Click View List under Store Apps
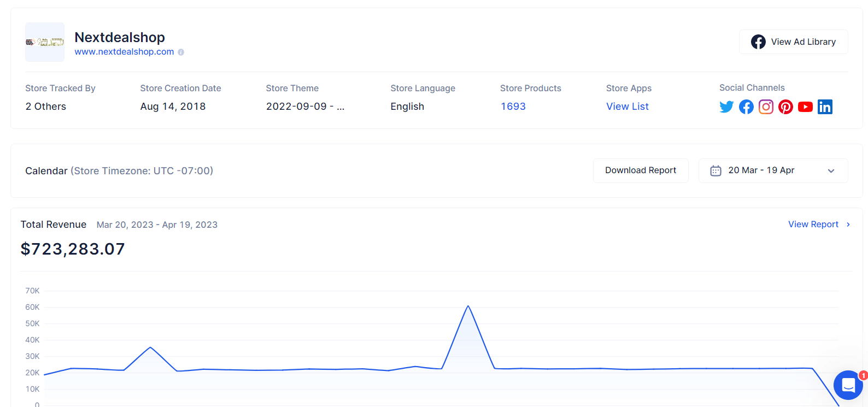This screenshot has height=407, width=868. [x=627, y=107]
